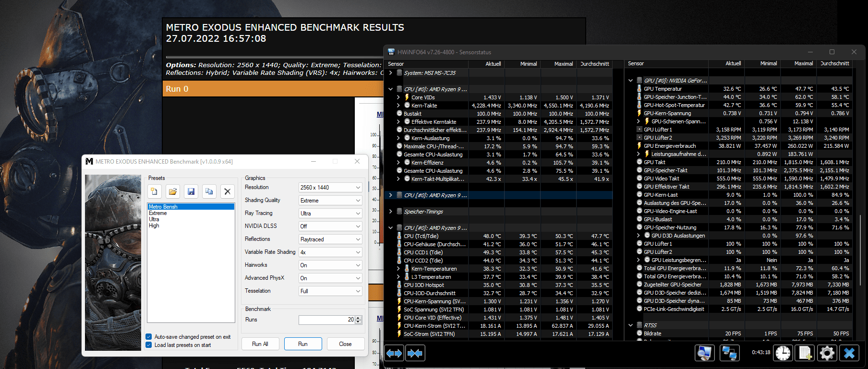Copy the selected preset
This screenshot has width=868, height=369.
tap(209, 191)
